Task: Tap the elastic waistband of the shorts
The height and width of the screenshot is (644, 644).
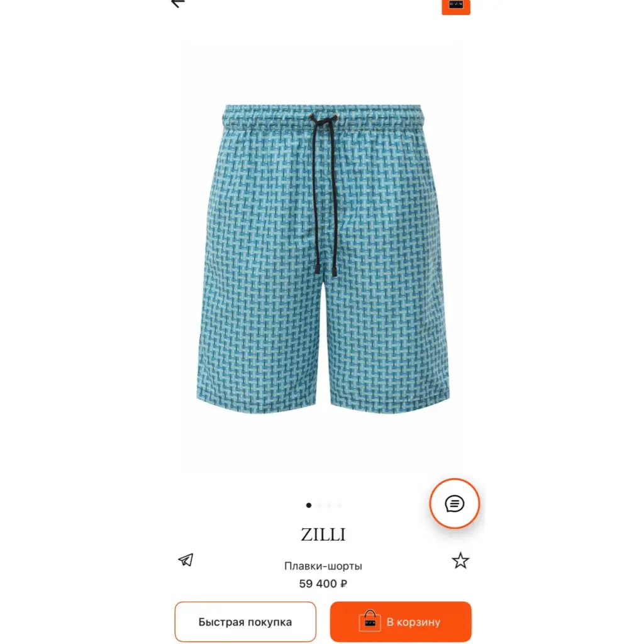Action: (323, 116)
